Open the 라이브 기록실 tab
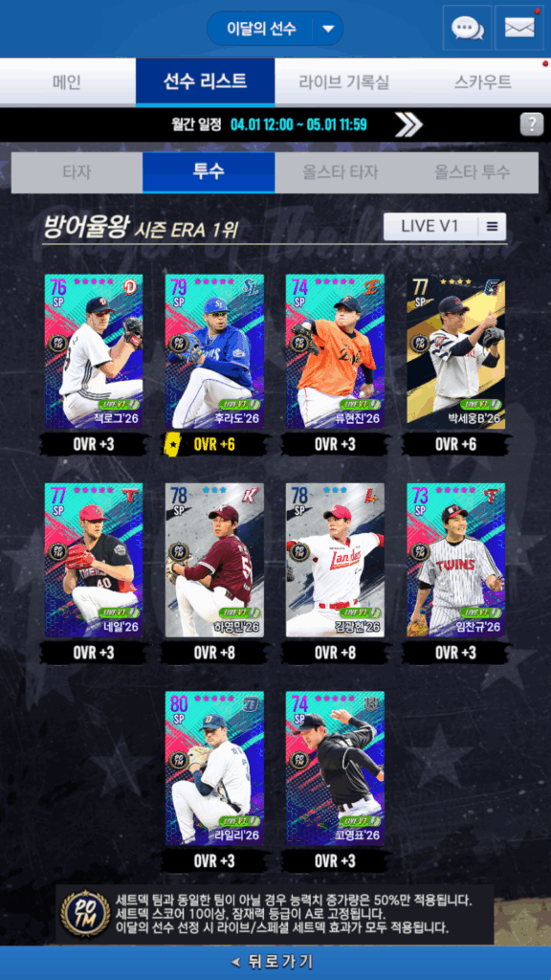The height and width of the screenshot is (980, 551). (x=343, y=82)
